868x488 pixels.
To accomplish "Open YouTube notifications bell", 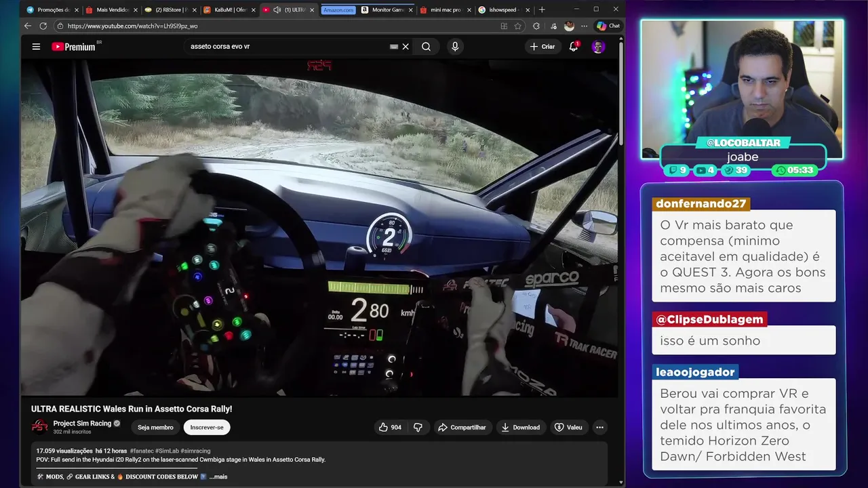I will click(574, 47).
